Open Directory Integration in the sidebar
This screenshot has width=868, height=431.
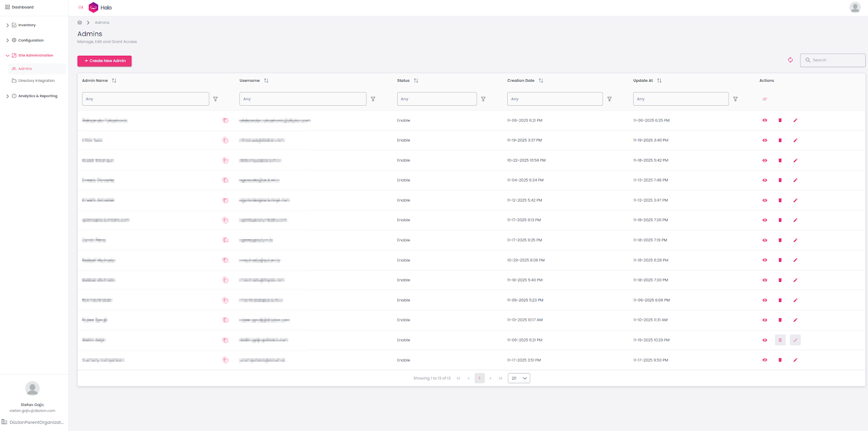[x=34, y=81]
